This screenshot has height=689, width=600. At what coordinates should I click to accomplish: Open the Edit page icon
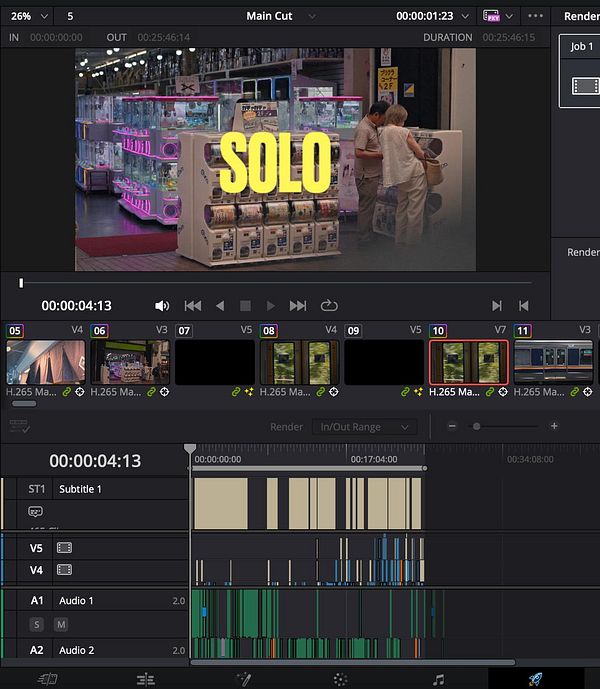(145, 680)
